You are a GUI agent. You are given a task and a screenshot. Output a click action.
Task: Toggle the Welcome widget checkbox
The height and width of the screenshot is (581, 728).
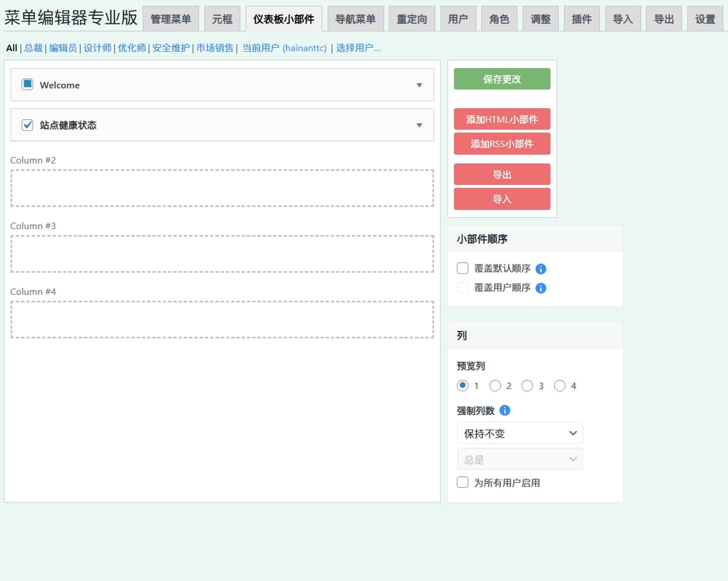pos(27,84)
